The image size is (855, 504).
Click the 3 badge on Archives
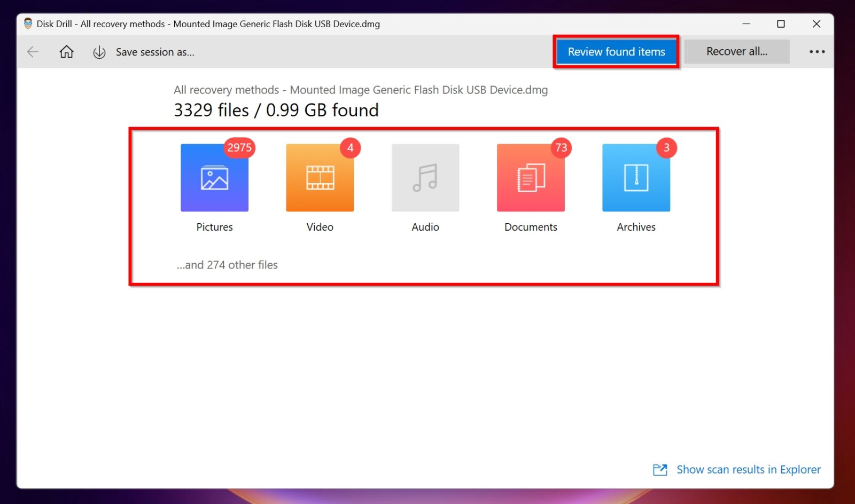coord(666,147)
